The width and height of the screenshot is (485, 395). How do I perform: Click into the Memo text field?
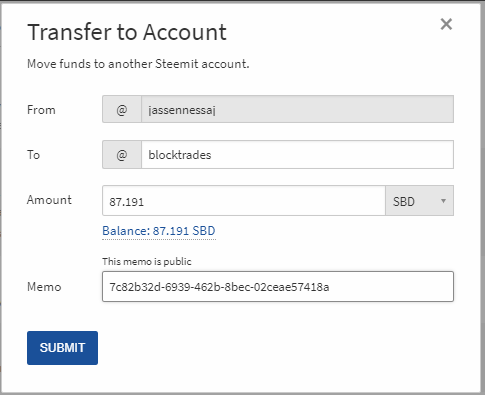tap(278, 287)
